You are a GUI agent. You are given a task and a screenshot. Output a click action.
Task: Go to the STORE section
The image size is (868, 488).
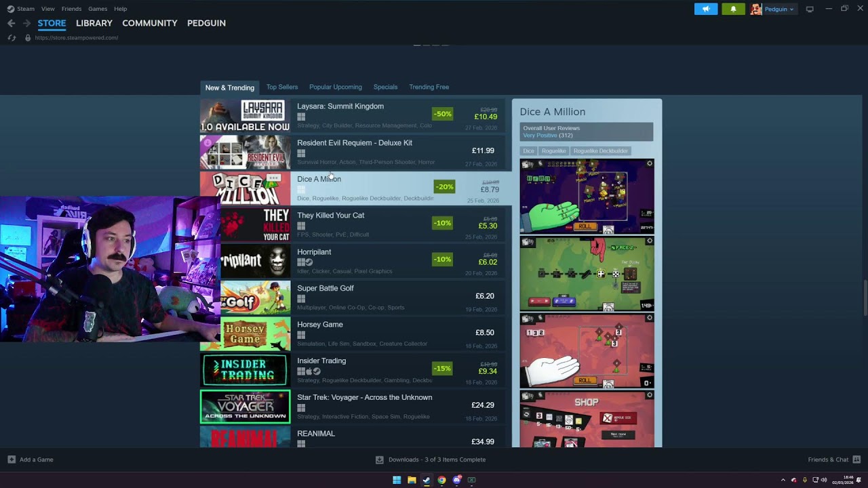click(x=52, y=23)
